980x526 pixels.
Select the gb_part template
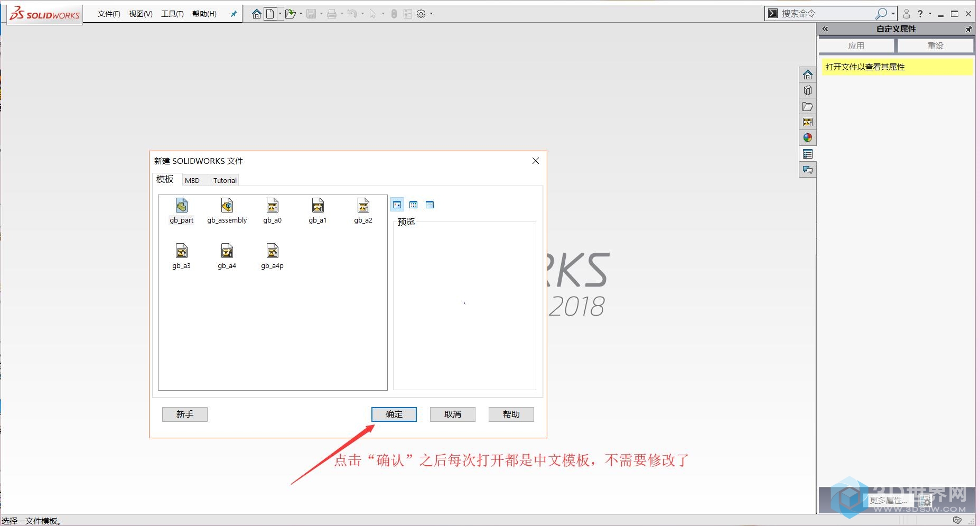click(x=182, y=211)
